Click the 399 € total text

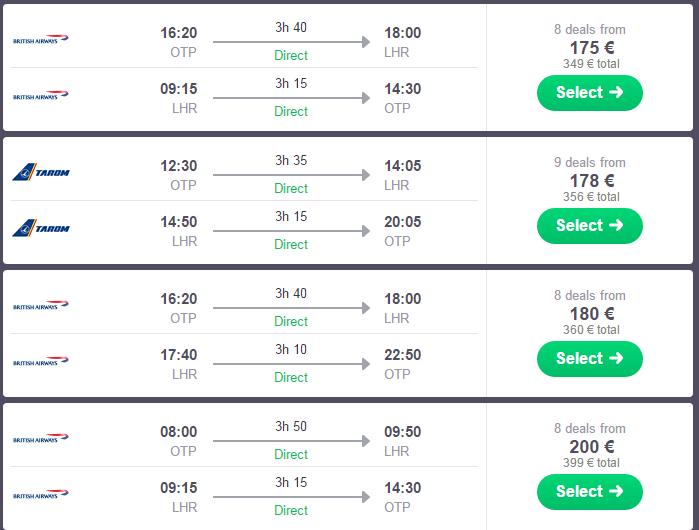pos(590,463)
